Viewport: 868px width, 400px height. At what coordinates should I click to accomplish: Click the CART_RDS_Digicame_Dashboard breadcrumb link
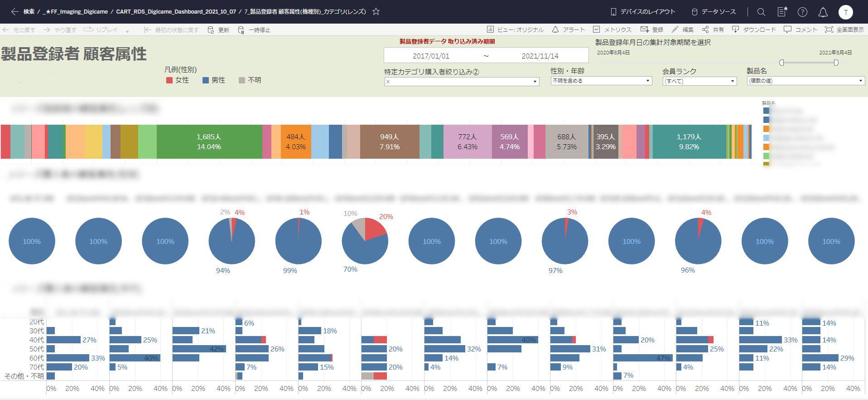[x=176, y=12]
